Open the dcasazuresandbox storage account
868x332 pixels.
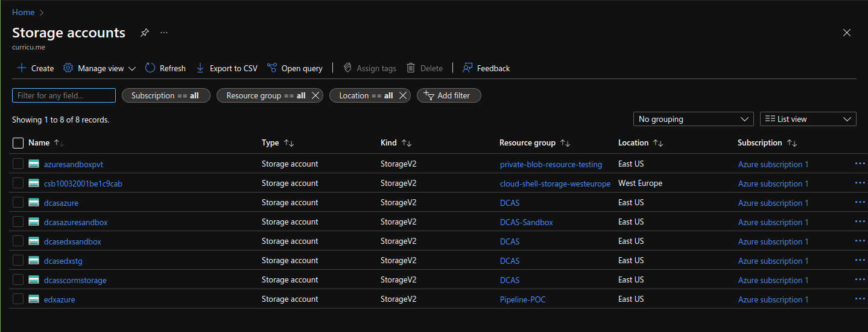(x=76, y=222)
